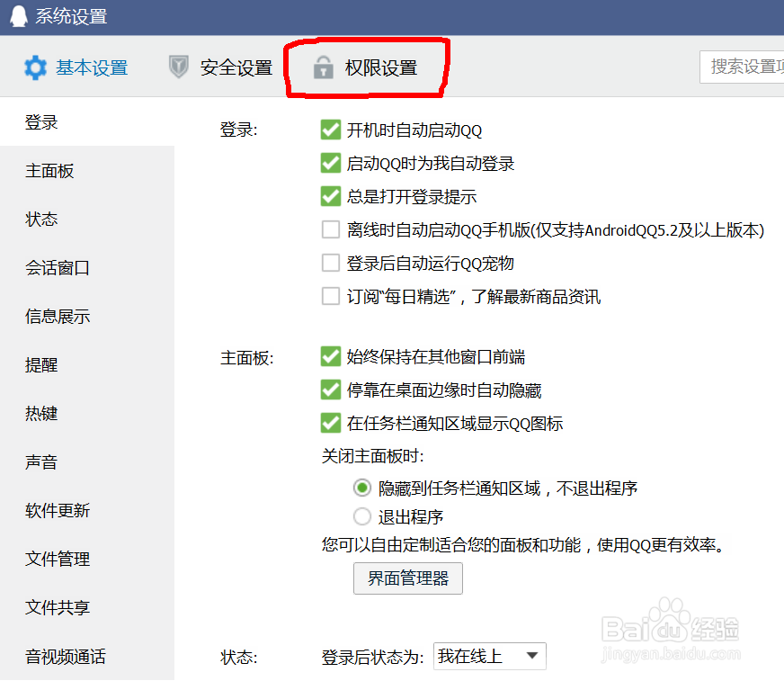Click the 主面板: section label
This screenshot has width=784, height=681.
point(246,358)
